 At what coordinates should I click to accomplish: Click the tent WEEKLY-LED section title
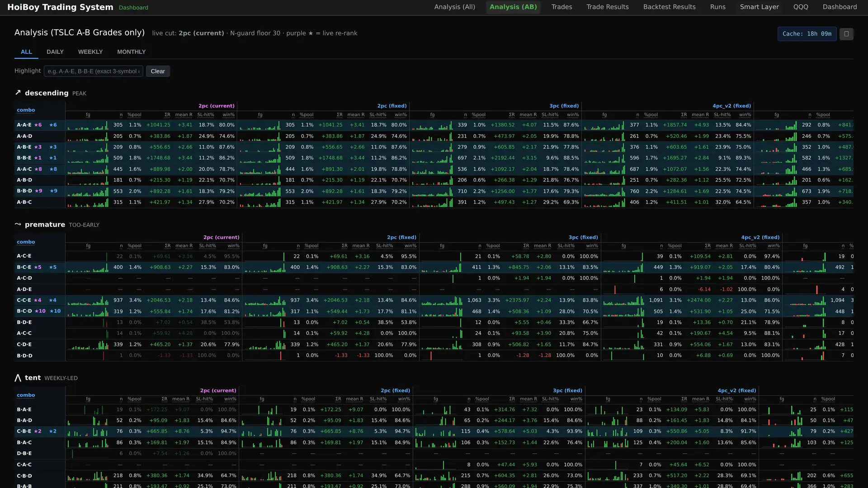pyautogui.click(x=51, y=378)
